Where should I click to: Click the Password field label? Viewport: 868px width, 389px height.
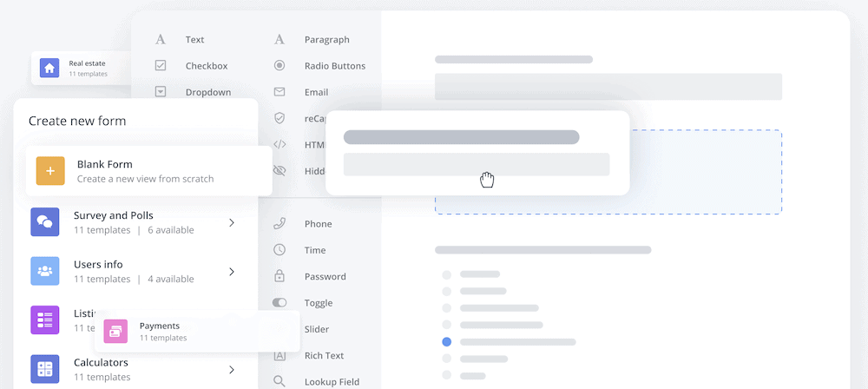(325, 276)
